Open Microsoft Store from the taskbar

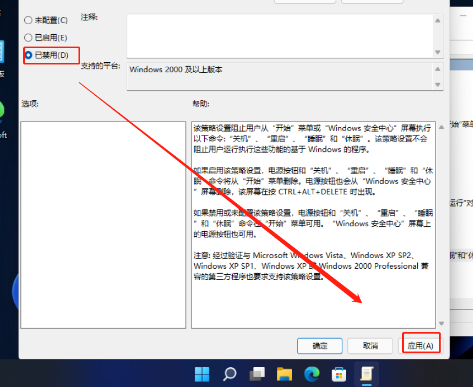[x=339, y=374]
